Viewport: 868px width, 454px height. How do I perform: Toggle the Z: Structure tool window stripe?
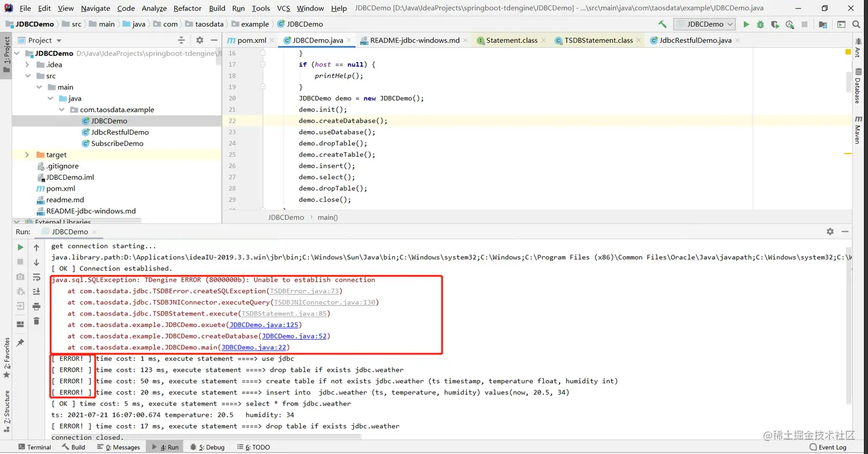7,411
